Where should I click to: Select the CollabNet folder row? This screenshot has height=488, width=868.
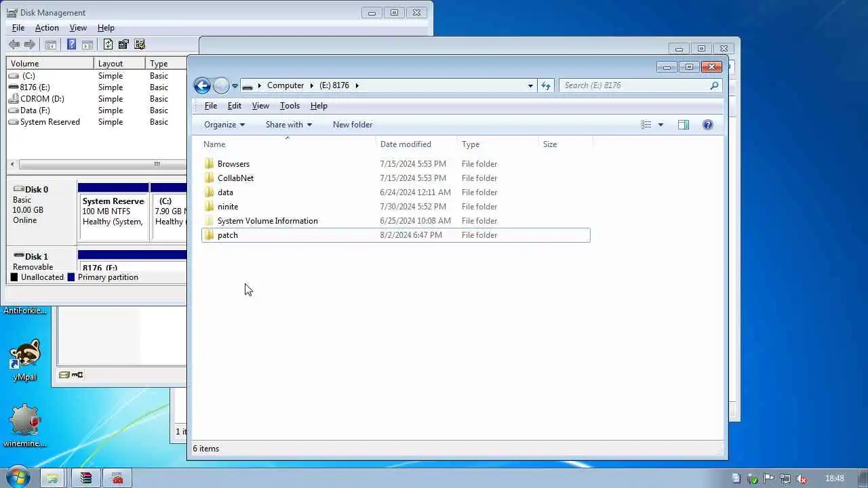395,178
